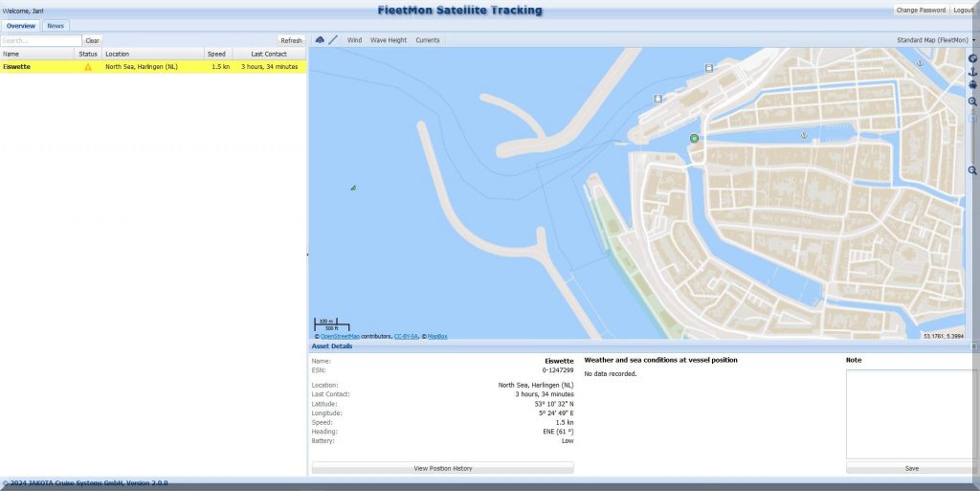Viewport: 980px width, 491px height.
Task: Switch to the News tab
Action: coord(56,26)
